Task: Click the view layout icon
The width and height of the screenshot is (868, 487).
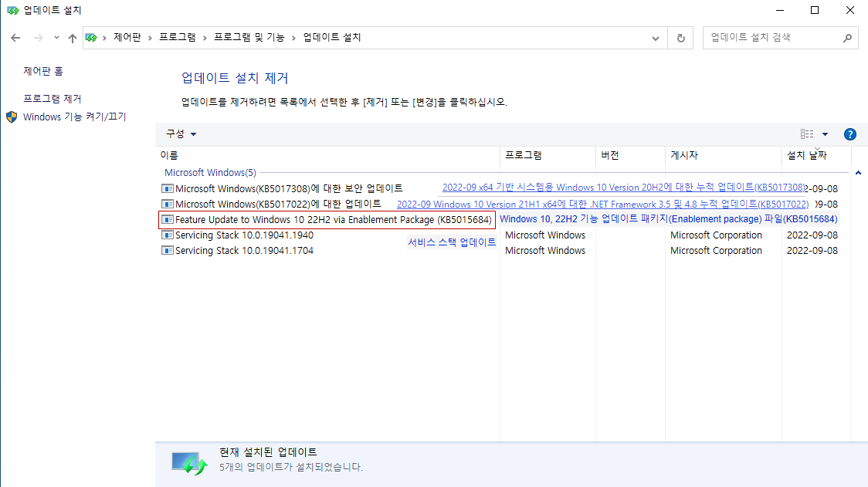Action: (806, 134)
